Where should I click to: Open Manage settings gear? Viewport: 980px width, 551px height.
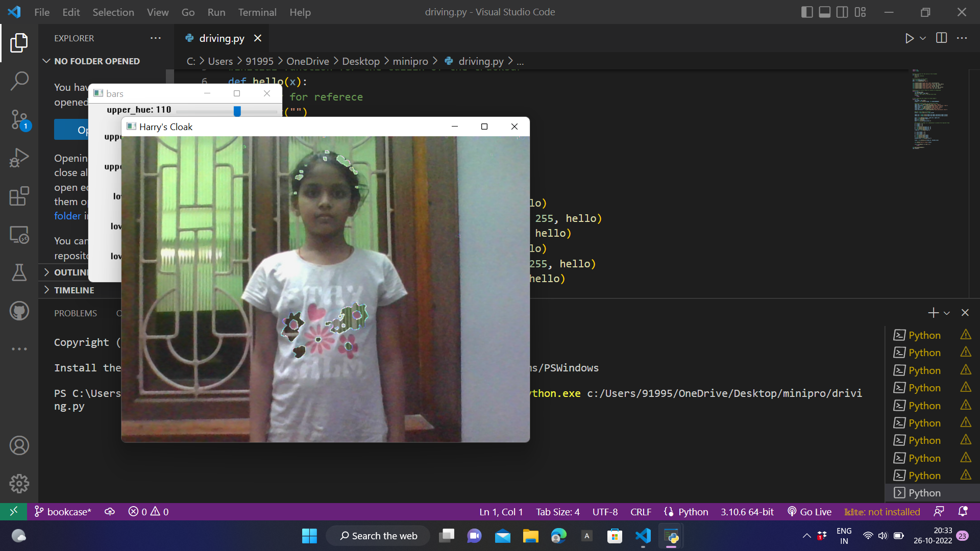point(19,483)
